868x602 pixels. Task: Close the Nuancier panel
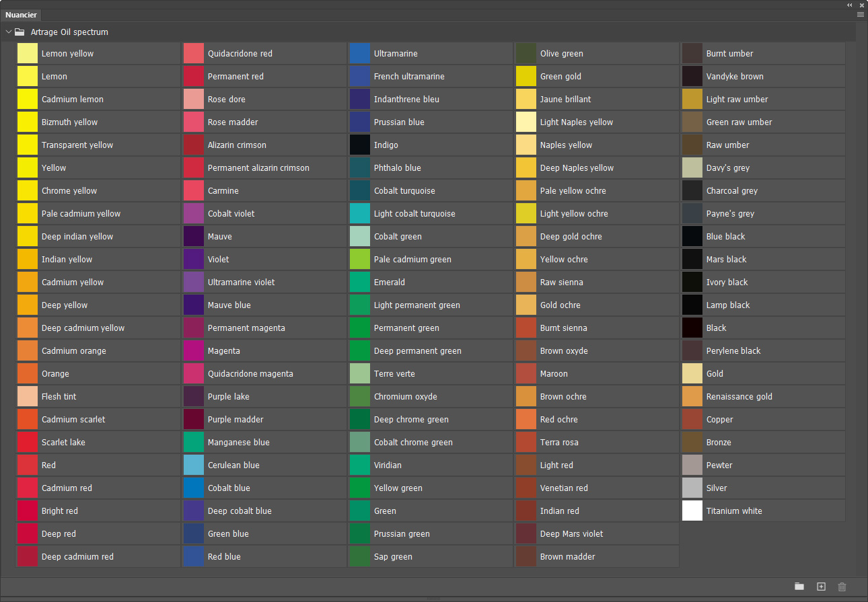(861, 4)
